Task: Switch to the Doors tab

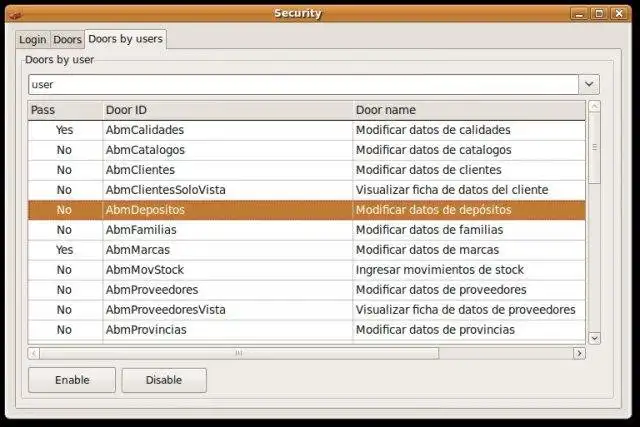Action: (x=67, y=40)
